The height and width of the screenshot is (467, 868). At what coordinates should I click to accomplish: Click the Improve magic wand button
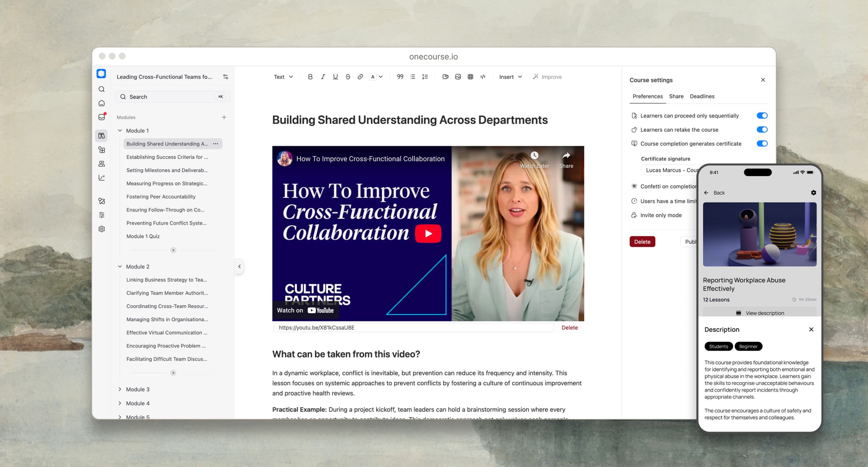click(x=547, y=77)
